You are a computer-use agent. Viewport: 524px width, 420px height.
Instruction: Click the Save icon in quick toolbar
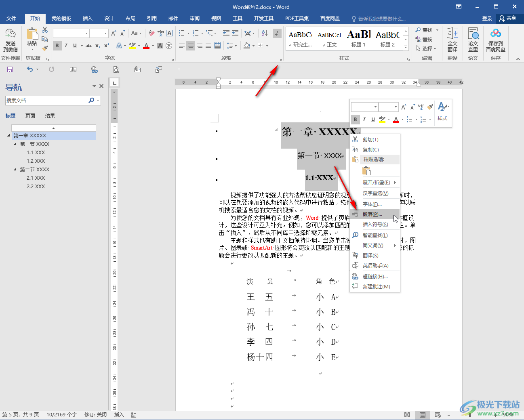(10, 69)
